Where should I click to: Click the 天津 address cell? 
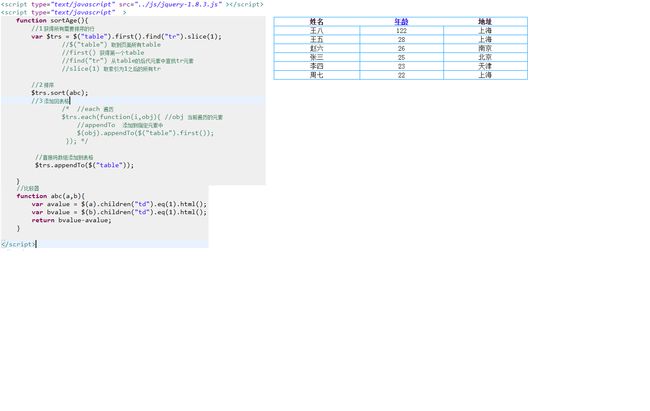point(485,66)
